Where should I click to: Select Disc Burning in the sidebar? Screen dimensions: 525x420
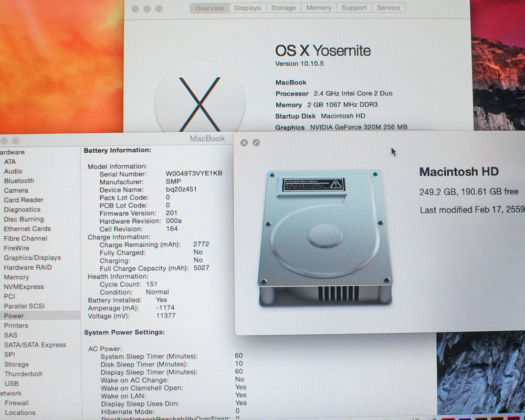point(24,219)
